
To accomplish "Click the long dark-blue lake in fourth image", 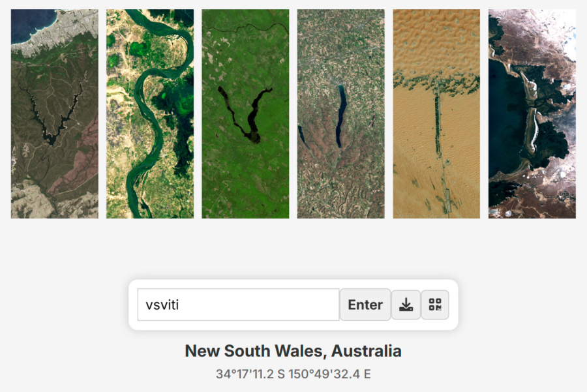I will click(x=340, y=116).
